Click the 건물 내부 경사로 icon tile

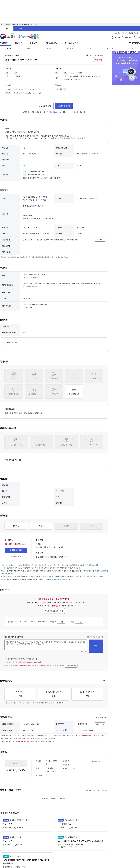(x=91, y=442)
